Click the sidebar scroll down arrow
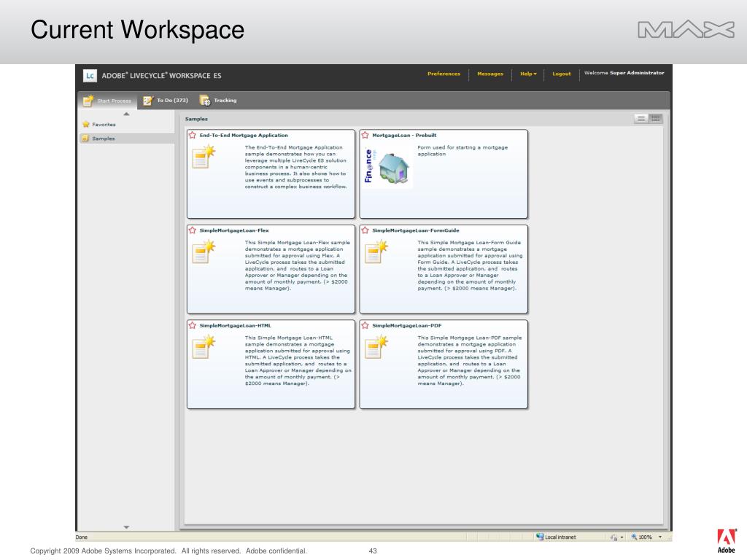Screen dimensions: 747x560 click(126, 527)
